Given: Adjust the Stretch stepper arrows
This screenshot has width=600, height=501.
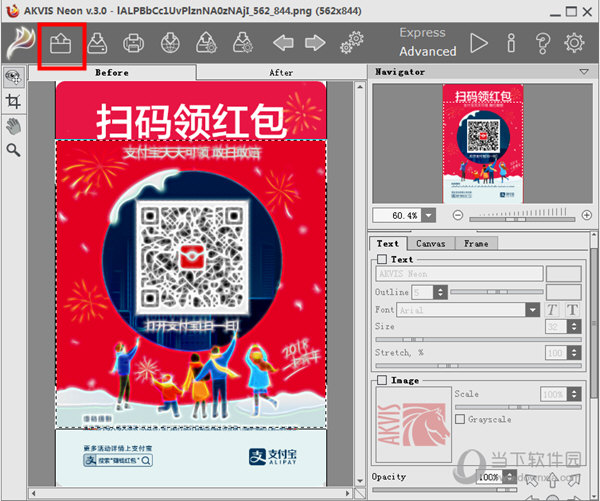Looking at the screenshot, I should coord(574,352).
